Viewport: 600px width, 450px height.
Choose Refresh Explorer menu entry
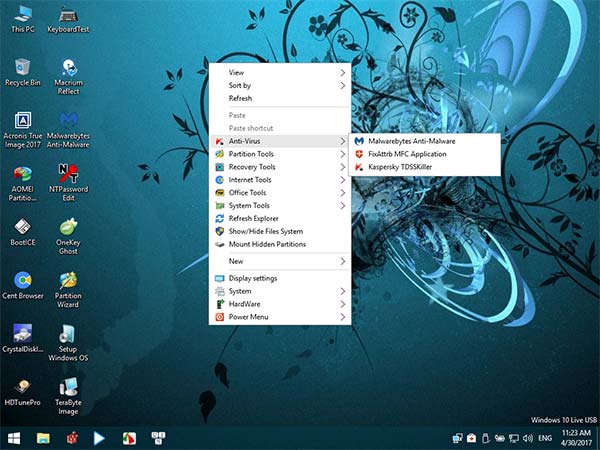[280, 218]
